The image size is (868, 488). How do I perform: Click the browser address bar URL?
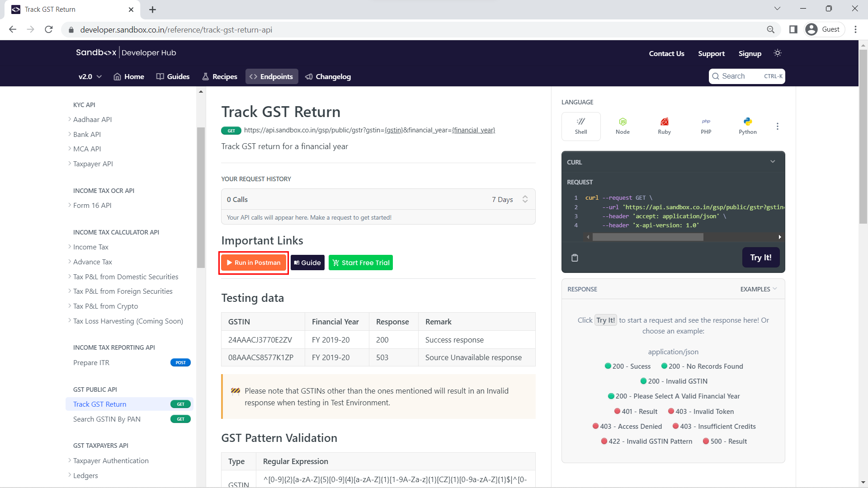click(176, 30)
